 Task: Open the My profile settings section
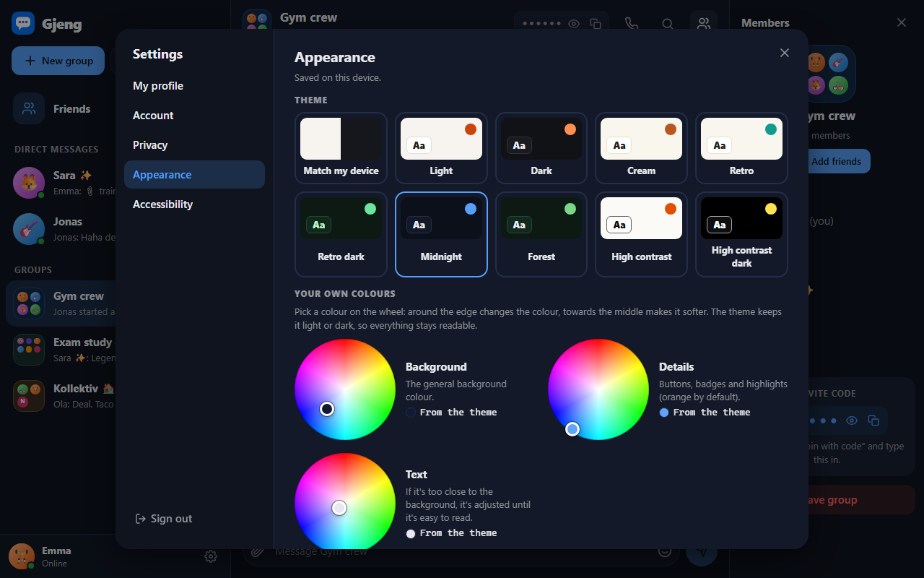click(x=194, y=86)
